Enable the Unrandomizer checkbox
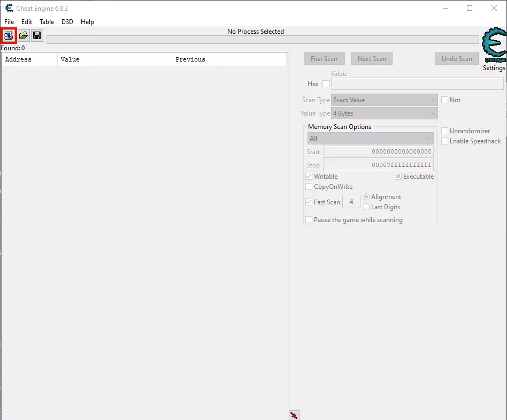 pyautogui.click(x=444, y=131)
